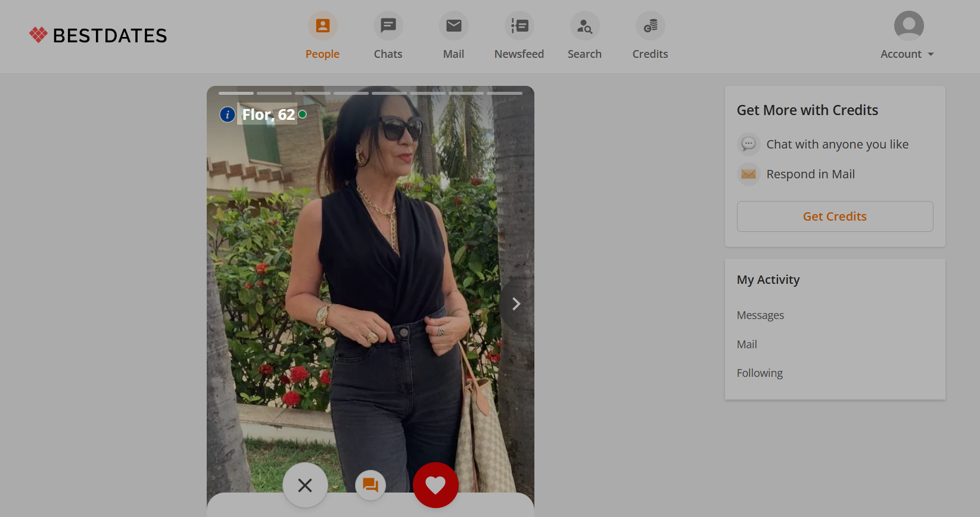This screenshot has width=980, height=517.
Task: Open the Newsfeed icon
Action: click(x=519, y=26)
